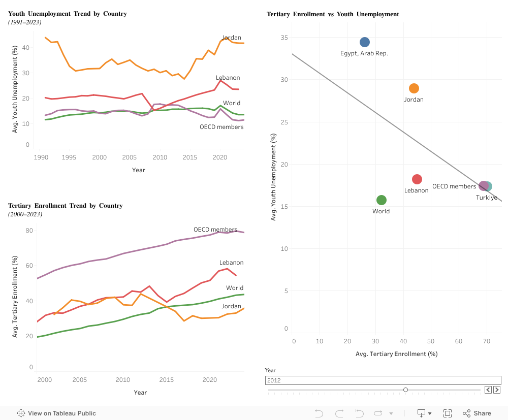The image size is (508, 420).
Task: Advance the Year to the next value
Action: (497, 390)
